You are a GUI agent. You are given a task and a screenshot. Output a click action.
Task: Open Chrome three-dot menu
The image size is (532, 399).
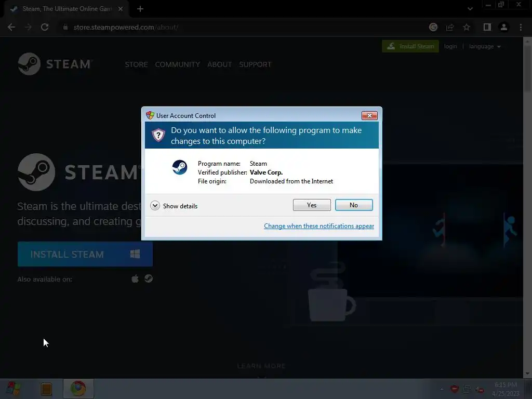521,27
